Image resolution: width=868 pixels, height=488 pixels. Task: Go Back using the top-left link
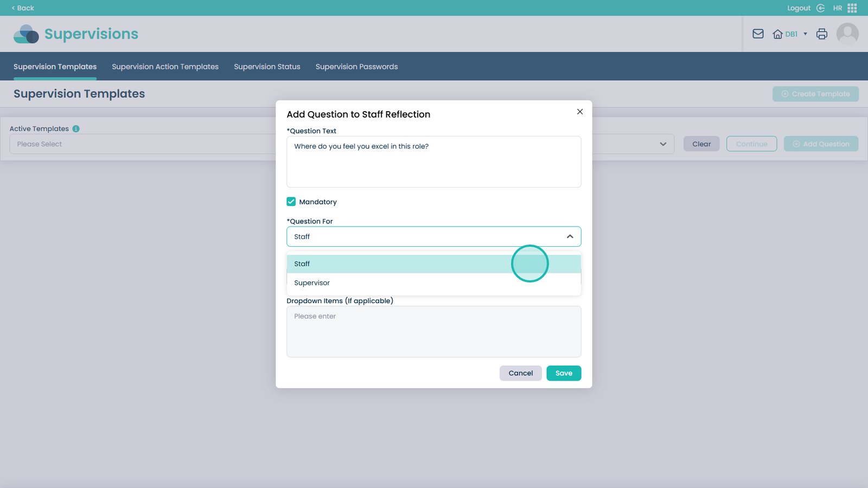click(x=23, y=8)
